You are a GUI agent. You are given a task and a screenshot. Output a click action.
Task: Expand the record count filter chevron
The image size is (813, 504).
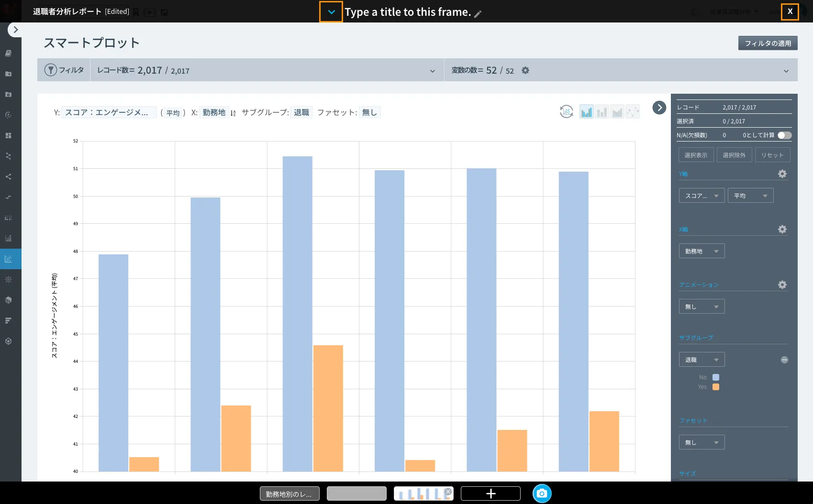(433, 71)
